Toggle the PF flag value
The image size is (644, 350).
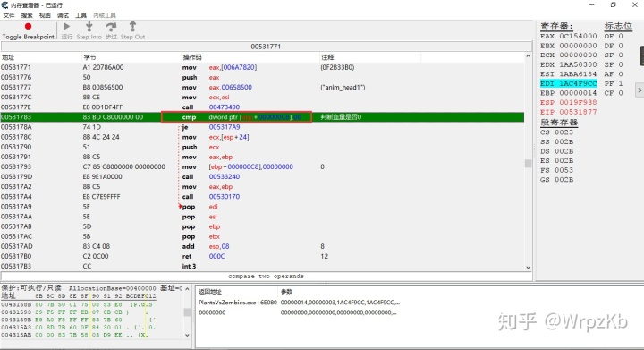click(x=614, y=83)
